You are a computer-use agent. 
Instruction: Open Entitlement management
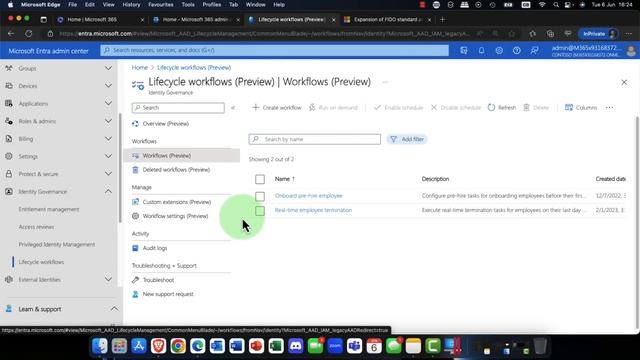(49, 209)
